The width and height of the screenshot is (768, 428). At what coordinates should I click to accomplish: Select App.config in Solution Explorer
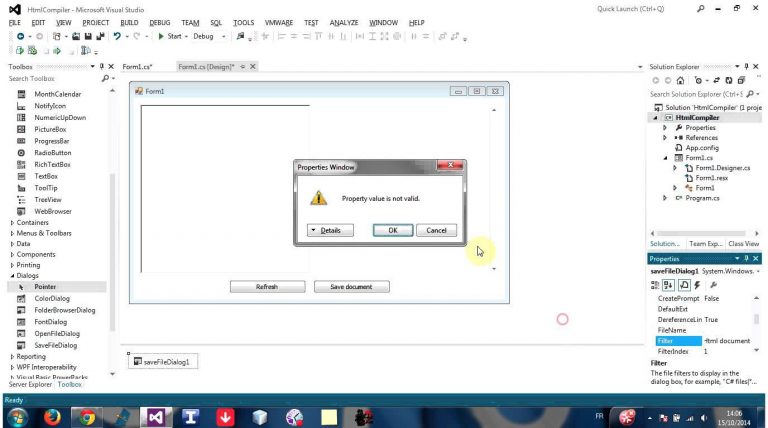point(702,147)
